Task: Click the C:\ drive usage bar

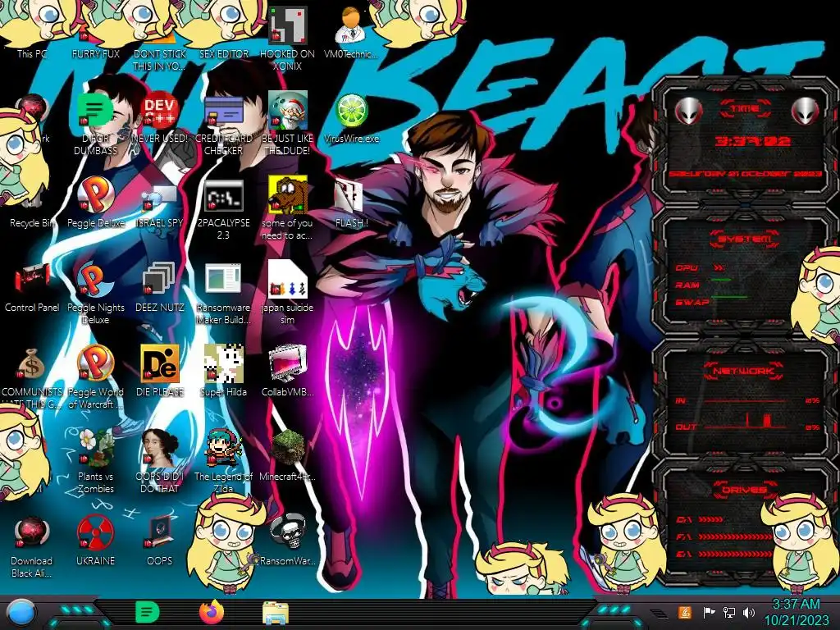Action: point(710,519)
